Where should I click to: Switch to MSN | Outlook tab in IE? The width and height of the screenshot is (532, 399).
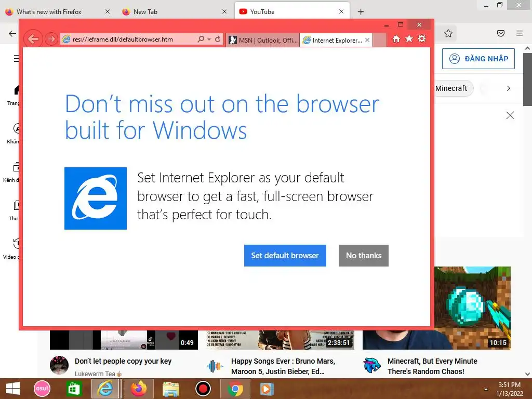tap(262, 40)
